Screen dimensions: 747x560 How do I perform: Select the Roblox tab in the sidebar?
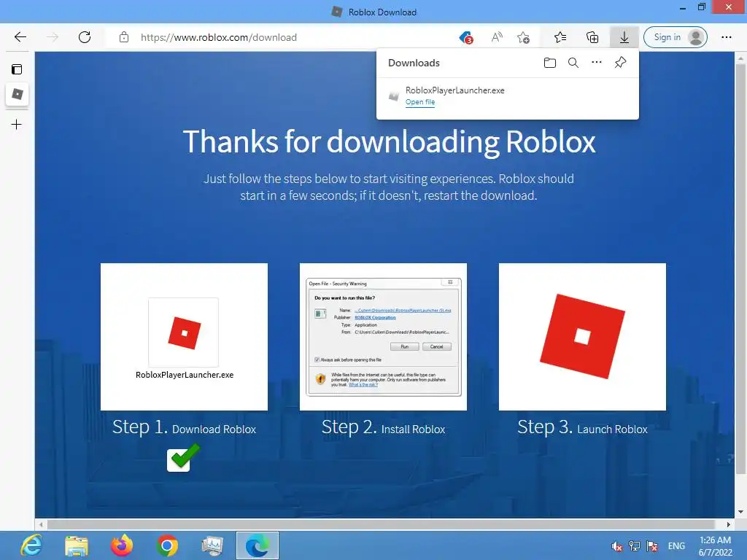coord(18,94)
